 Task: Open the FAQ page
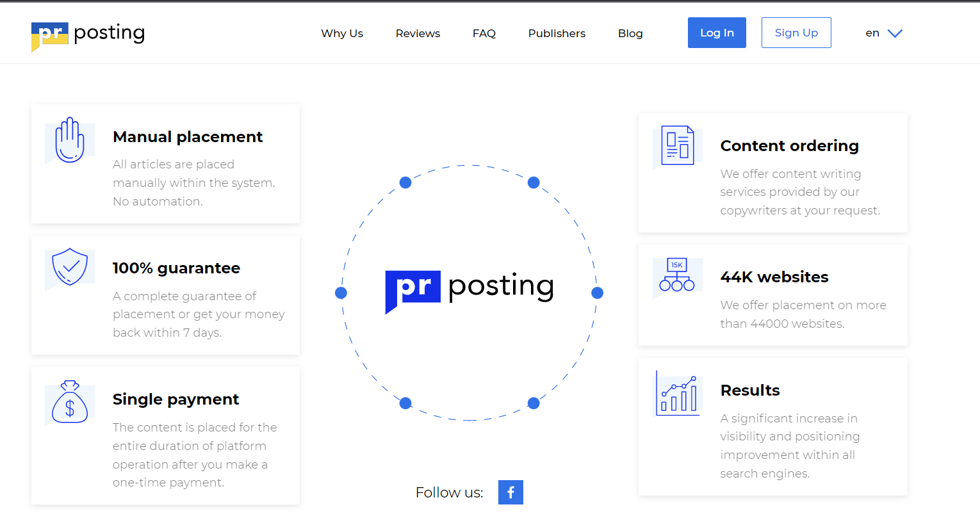pyautogui.click(x=484, y=33)
